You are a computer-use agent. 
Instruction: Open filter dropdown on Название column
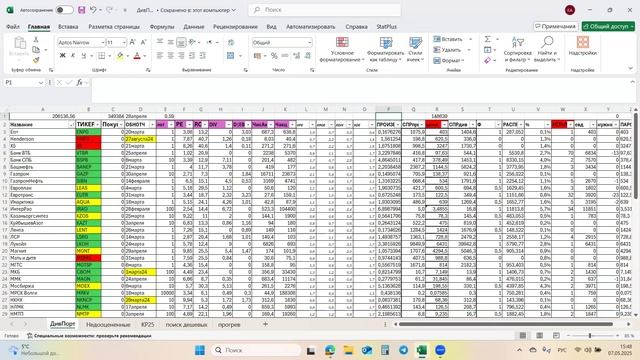(x=72, y=124)
